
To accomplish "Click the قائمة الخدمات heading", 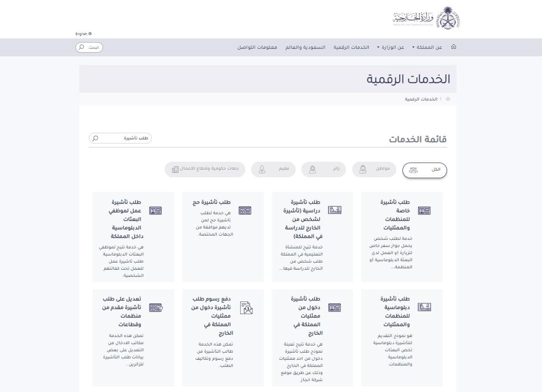I will point(418,139).
